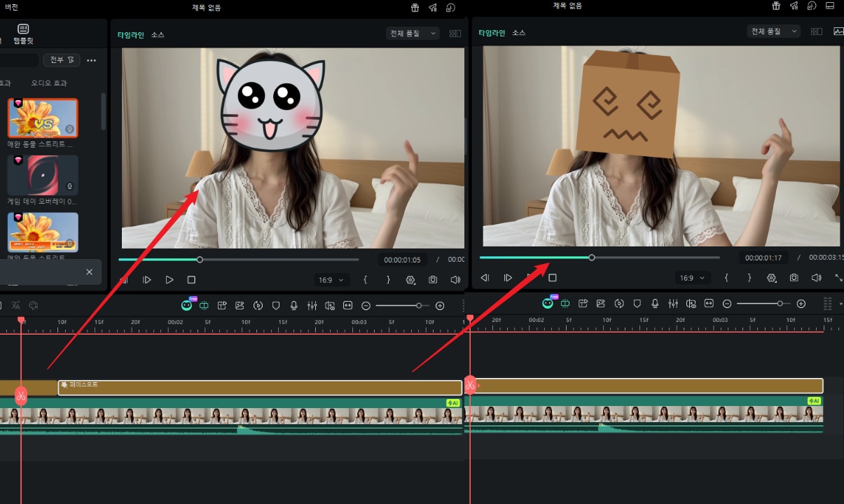This screenshot has width=844, height=504.
Task: Open AI copilot robot icon in left timeline toolbar
Action: click(x=187, y=305)
